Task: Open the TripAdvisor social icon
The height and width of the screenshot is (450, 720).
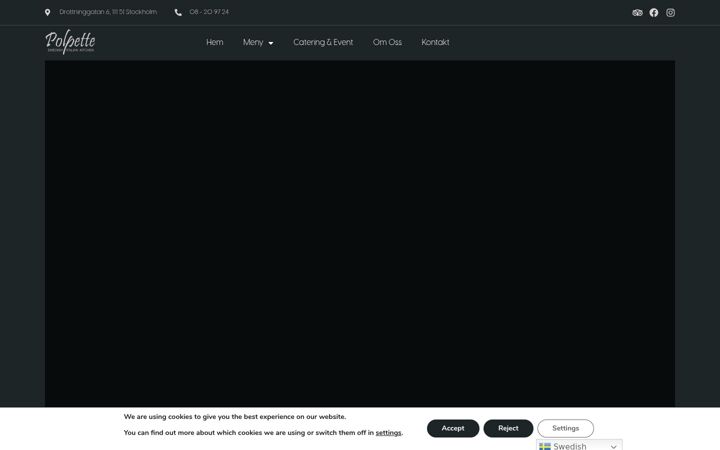Action: click(x=637, y=13)
